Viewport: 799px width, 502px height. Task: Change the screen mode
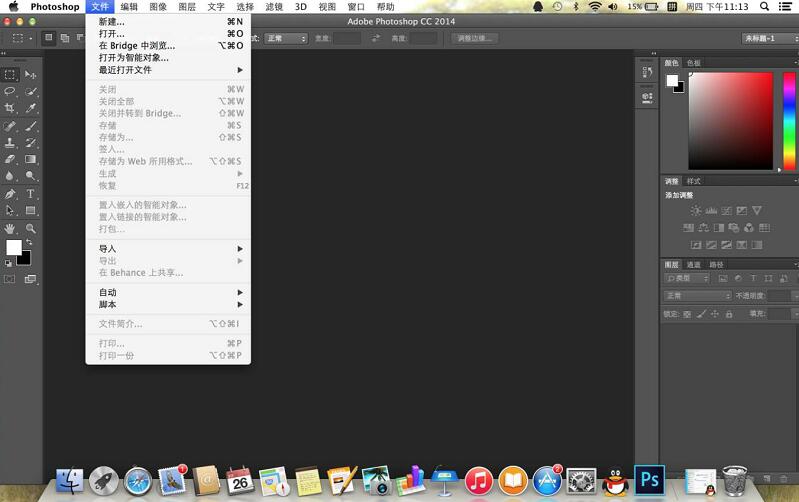[31, 279]
